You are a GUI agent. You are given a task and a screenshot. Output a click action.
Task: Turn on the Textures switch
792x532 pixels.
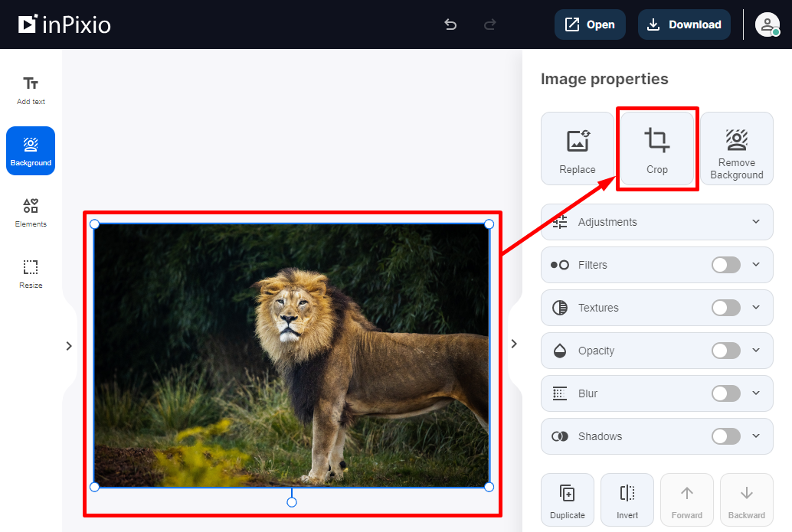(x=725, y=308)
